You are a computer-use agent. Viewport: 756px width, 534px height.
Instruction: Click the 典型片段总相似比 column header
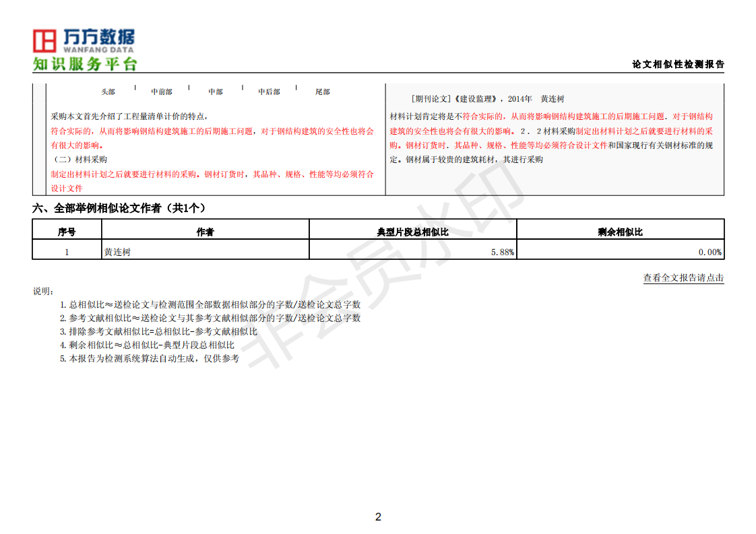coord(413,232)
